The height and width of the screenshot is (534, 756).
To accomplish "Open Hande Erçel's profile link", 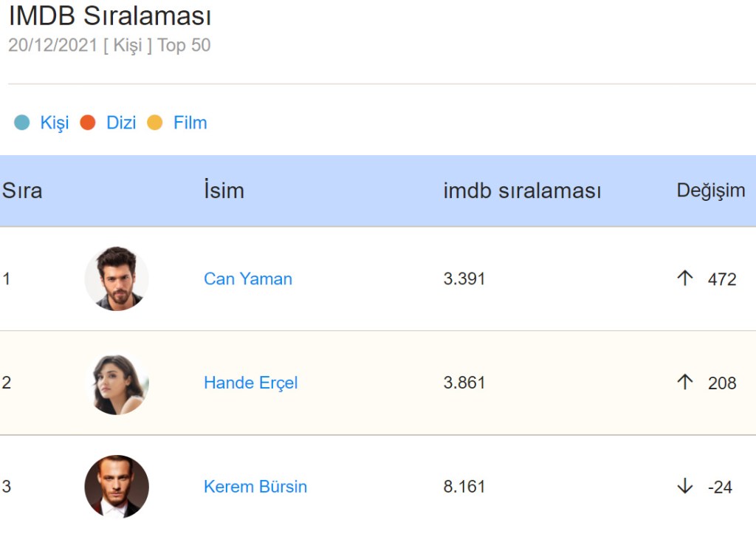I will coord(251,383).
